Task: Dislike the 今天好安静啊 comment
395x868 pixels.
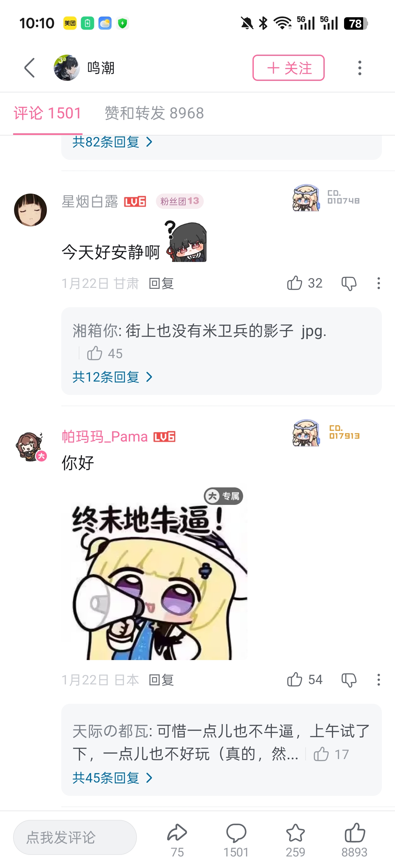Action: click(x=349, y=284)
